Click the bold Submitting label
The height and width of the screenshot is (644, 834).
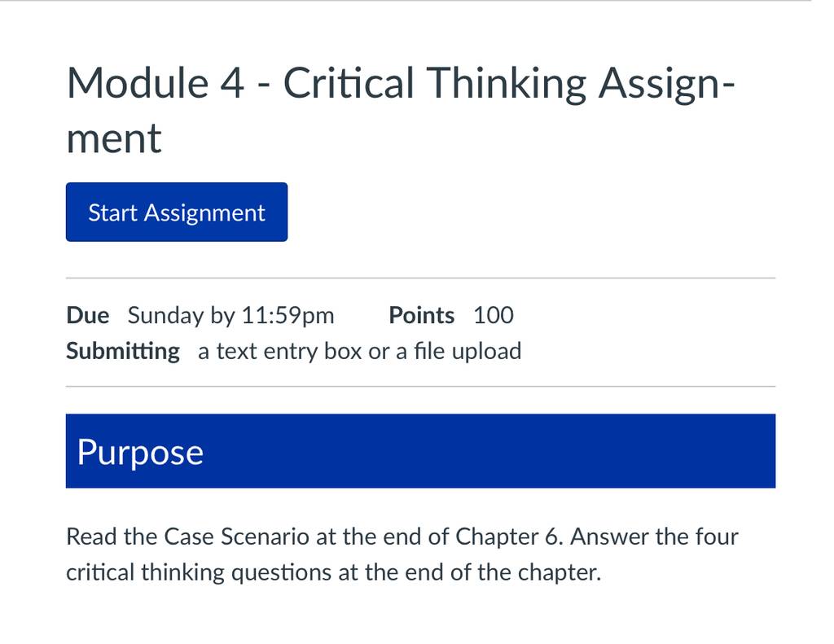(x=123, y=352)
